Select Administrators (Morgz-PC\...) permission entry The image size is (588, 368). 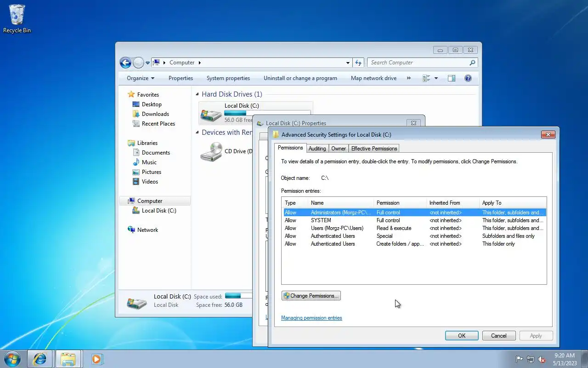pyautogui.click(x=414, y=213)
